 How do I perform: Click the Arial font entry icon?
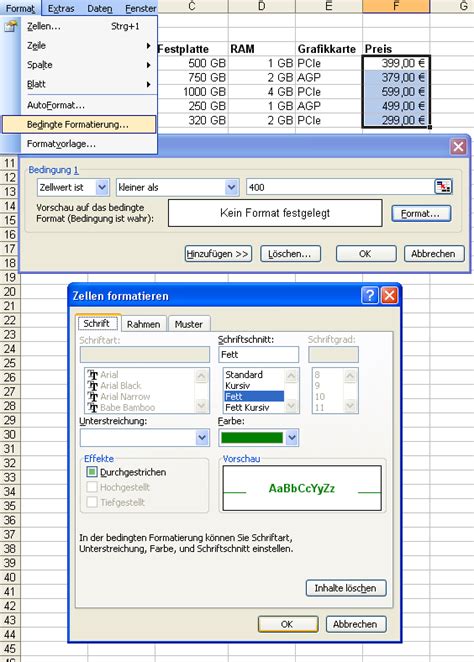tap(93, 375)
